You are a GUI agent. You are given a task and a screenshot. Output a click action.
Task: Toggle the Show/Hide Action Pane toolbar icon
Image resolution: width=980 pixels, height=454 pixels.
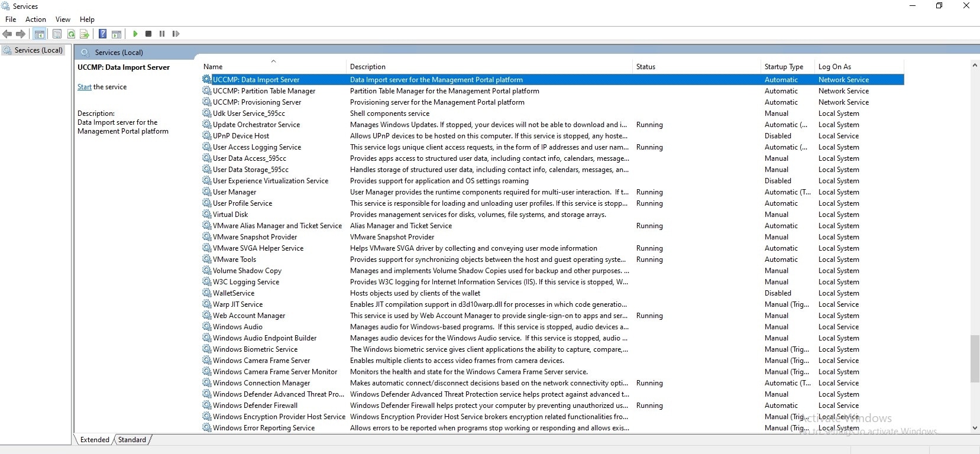[x=117, y=34]
